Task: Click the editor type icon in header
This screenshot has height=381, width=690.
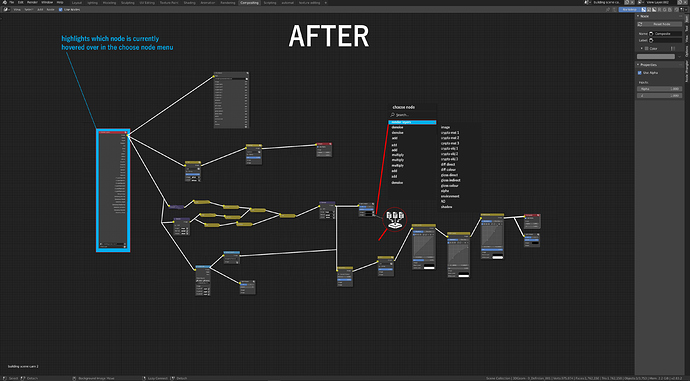Action: (5, 9)
